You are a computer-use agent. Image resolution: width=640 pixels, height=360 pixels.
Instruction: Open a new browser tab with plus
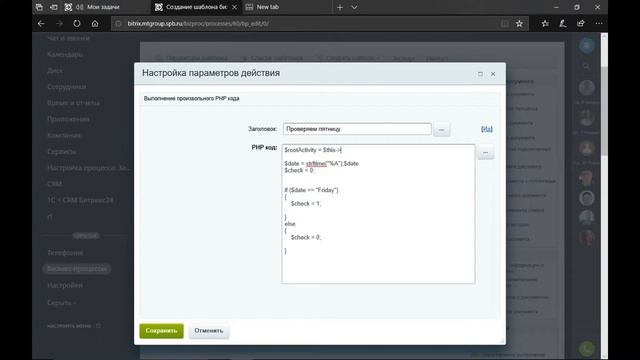pyautogui.click(x=340, y=7)
